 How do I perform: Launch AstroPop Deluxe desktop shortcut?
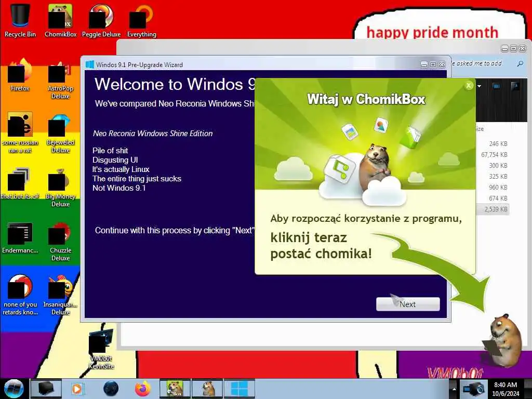tap(60, 79)
